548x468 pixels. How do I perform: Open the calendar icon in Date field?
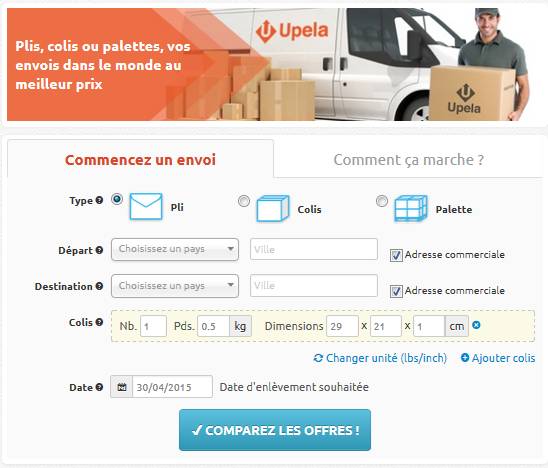[122, 387]
